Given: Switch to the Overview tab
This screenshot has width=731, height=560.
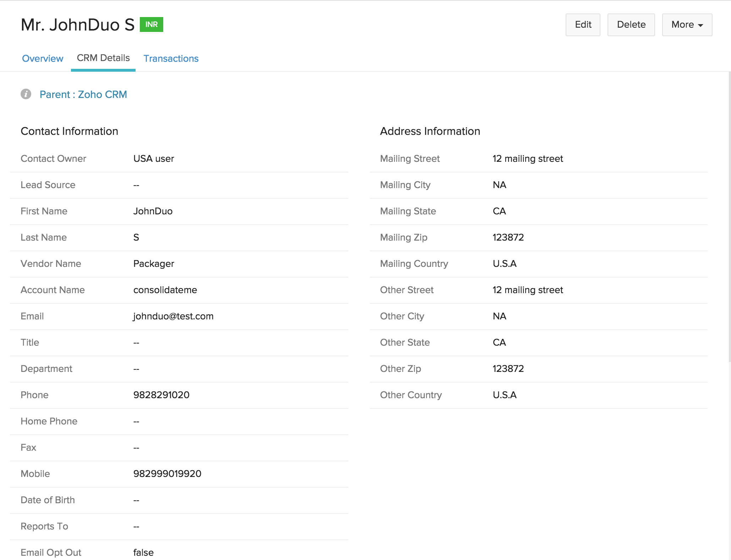Looking at the screenshot, I should pyautogui.click(x=42, y=58).
